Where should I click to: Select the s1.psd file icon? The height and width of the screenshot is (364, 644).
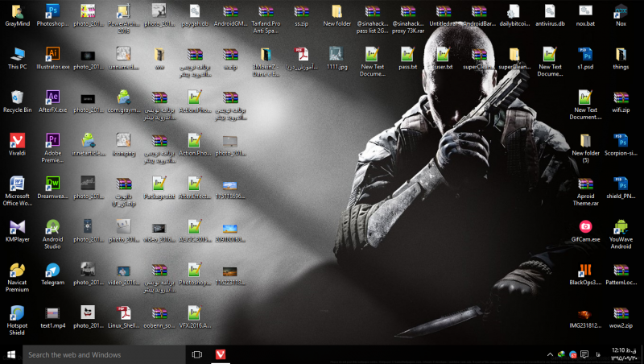[585, 58]
